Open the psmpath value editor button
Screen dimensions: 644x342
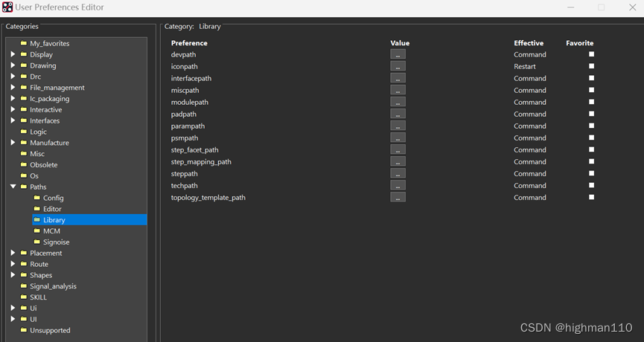click(x=398, y=138)
